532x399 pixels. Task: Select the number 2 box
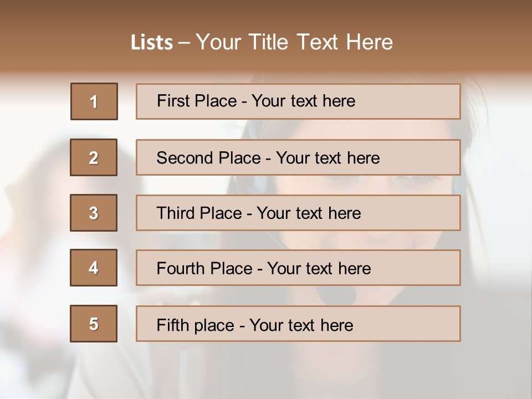click(x=94, y=157)
